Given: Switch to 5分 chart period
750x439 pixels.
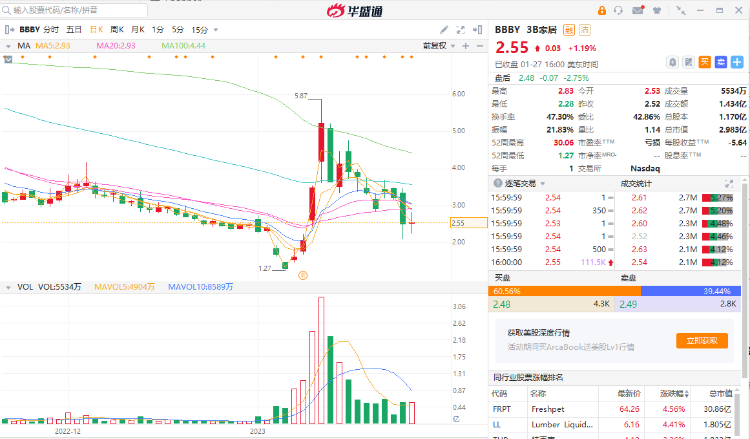Looking at the screenshot, I should 178,30.
